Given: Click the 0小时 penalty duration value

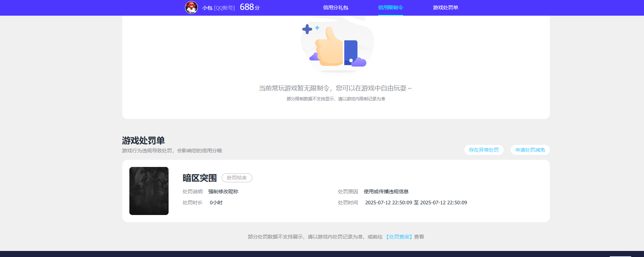Looking at the screenshot, I should pos(216,203).
